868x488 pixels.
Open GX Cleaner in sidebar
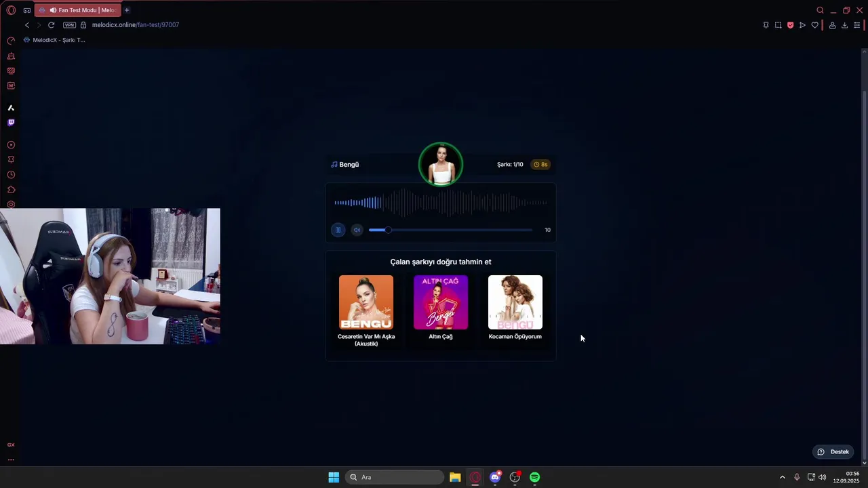coord(11,56)
